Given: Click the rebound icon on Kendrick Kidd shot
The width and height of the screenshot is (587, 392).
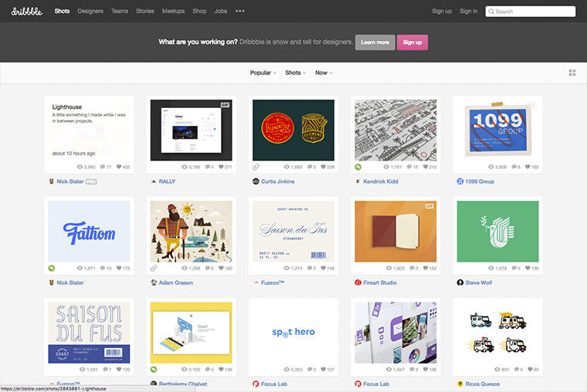Looking at the screenshot, I should tap(358, 167).
